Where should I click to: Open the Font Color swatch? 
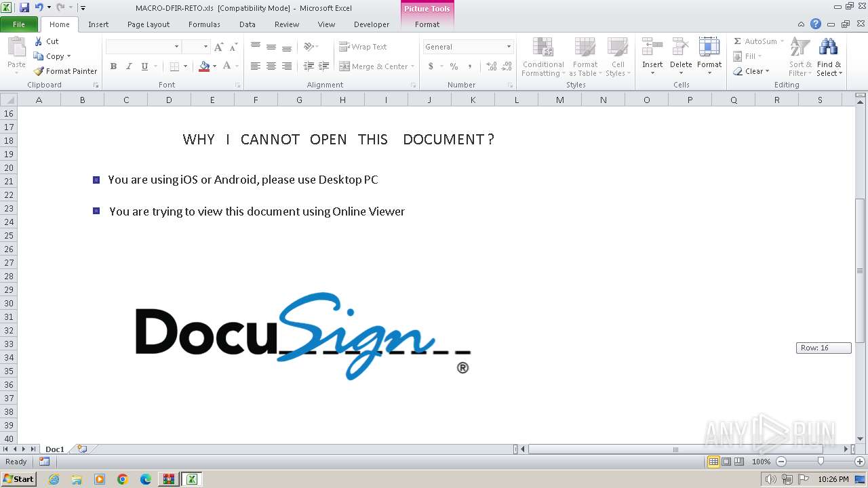(x=227, y=66)
